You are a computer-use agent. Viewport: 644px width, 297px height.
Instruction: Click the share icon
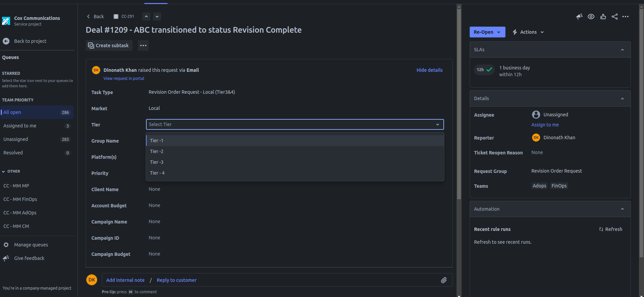coord(615,17)
